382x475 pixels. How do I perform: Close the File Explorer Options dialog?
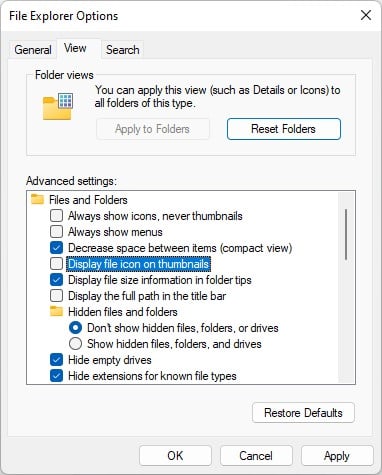(x=366, y=15)
